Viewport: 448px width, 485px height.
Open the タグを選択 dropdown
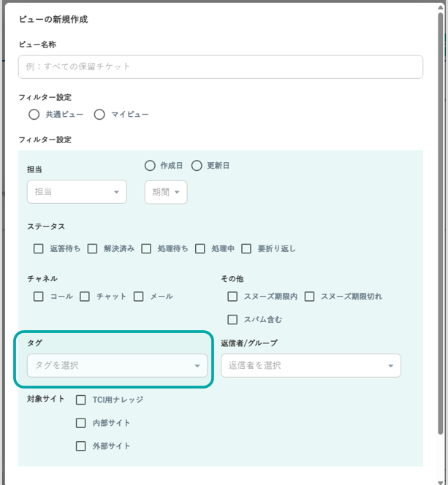click(117, 365)
